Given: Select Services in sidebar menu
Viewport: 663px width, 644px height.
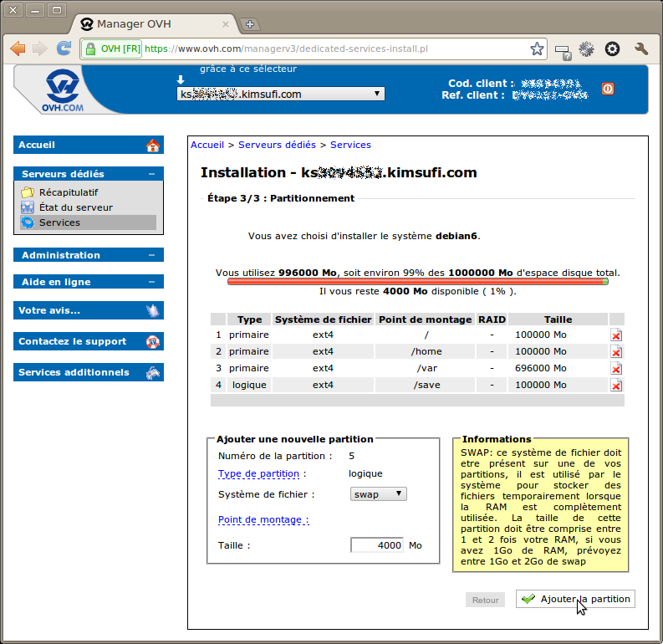Looking at the screenshot, I should tap(88, 222).
